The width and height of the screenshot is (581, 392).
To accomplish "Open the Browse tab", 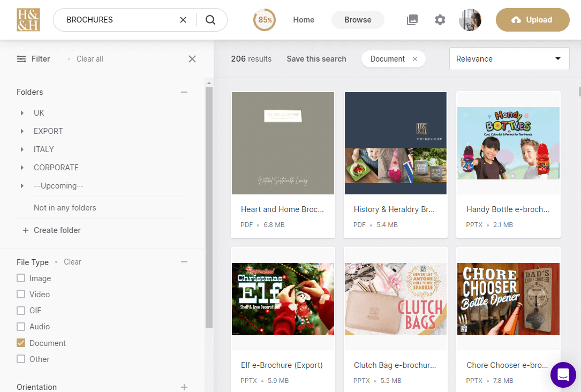I will click(x=358, y=20).
